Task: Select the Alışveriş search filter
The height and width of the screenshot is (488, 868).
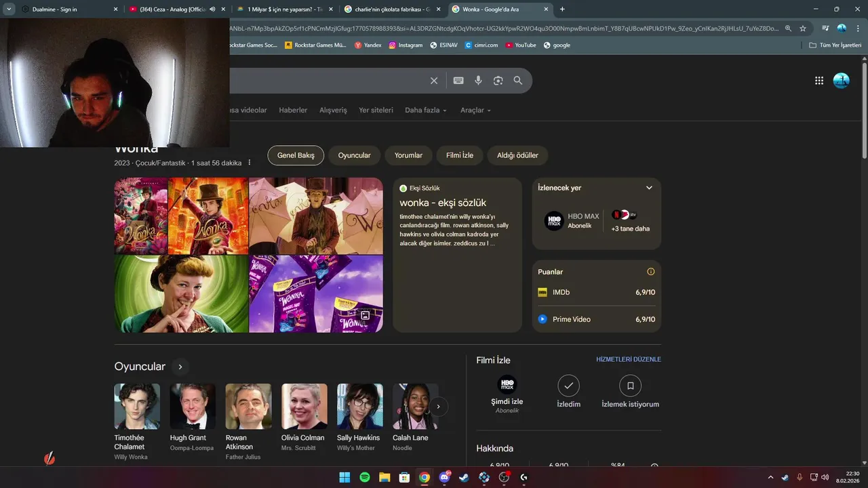Action: point(333,110)
